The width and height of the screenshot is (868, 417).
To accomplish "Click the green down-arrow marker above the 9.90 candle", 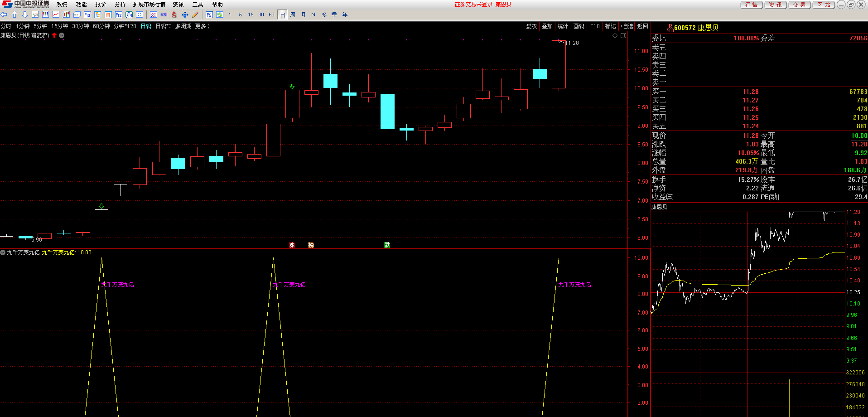I will click(292, 86).
